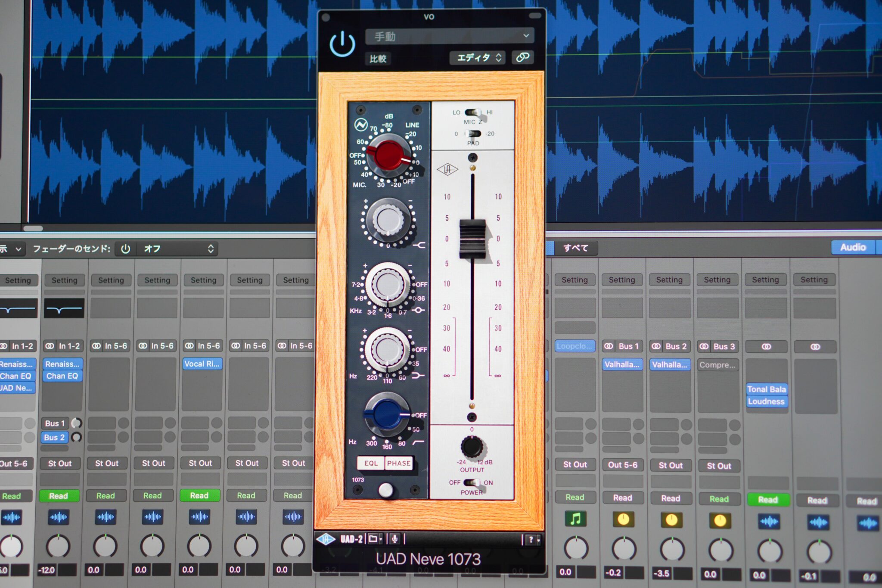Open the エディタ view dropdown
Viewport: 882px width, 588px height.
click(x=478, y=58)
